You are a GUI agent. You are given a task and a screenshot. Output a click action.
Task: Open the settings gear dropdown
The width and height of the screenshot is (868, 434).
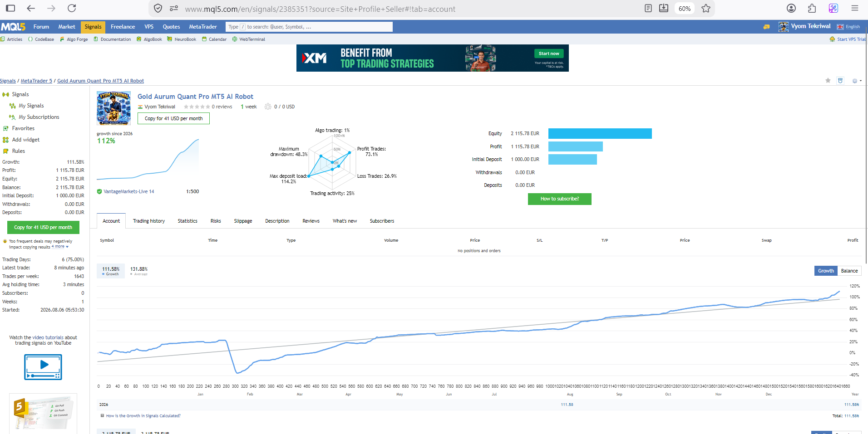point(857,81)
